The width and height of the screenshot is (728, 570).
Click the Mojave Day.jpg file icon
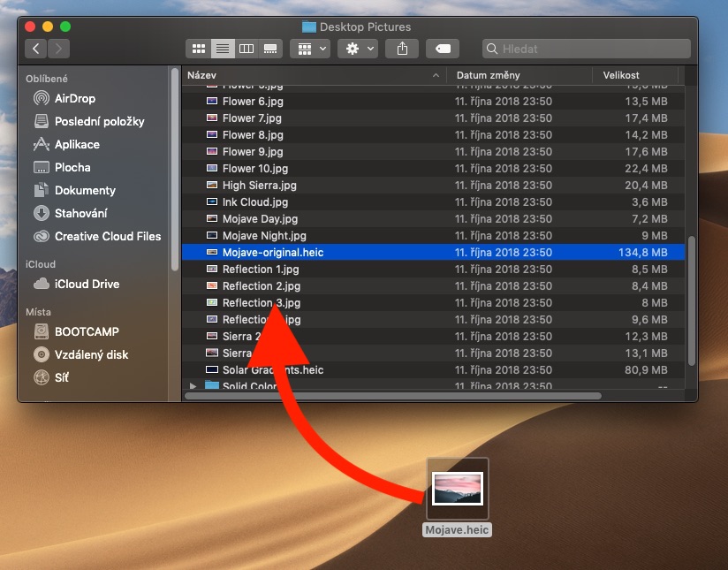click(x=212, y=218)
